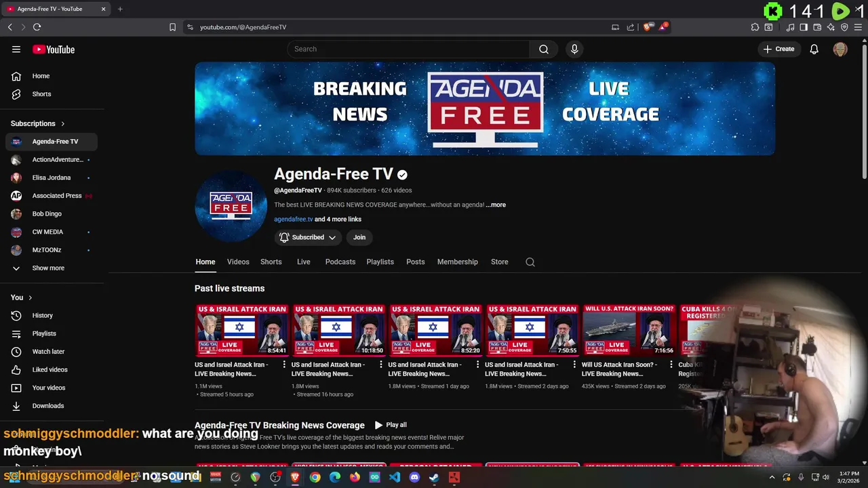Open MzTOONz subscription channel
The height and width of the screenshot is (488, 868).
tap(52, 250)
